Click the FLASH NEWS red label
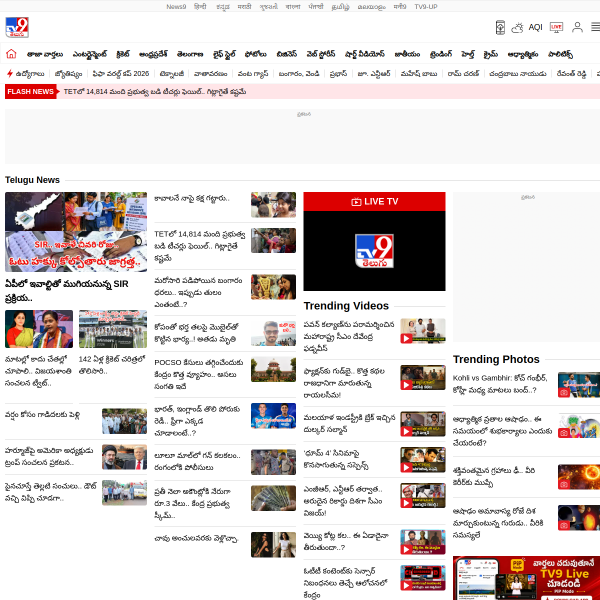The width and height of the screenshot is (600, 600). [x=31, y=92]
